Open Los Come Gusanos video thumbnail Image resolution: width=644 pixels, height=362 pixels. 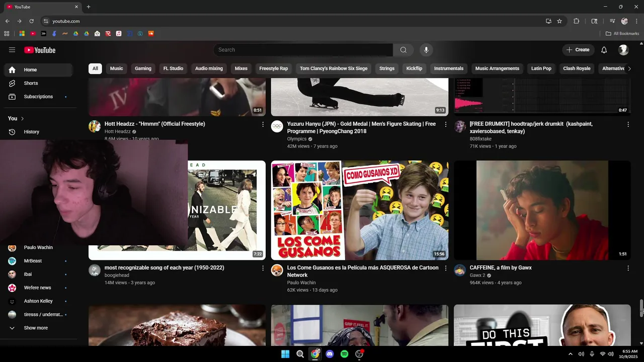(360, 210)
